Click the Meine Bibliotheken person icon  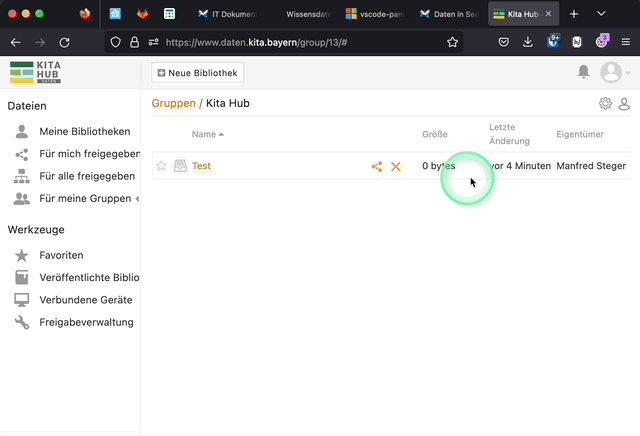coord(22,131)
